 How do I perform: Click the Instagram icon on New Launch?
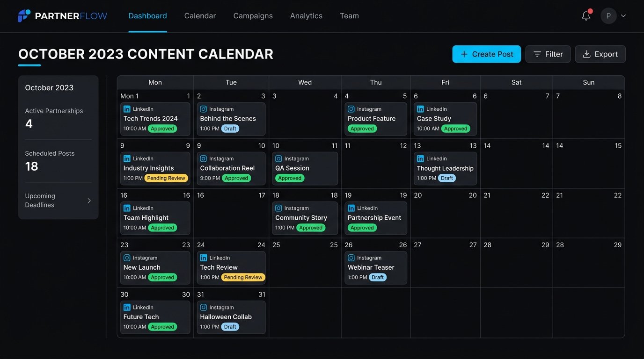pos(127,258)
